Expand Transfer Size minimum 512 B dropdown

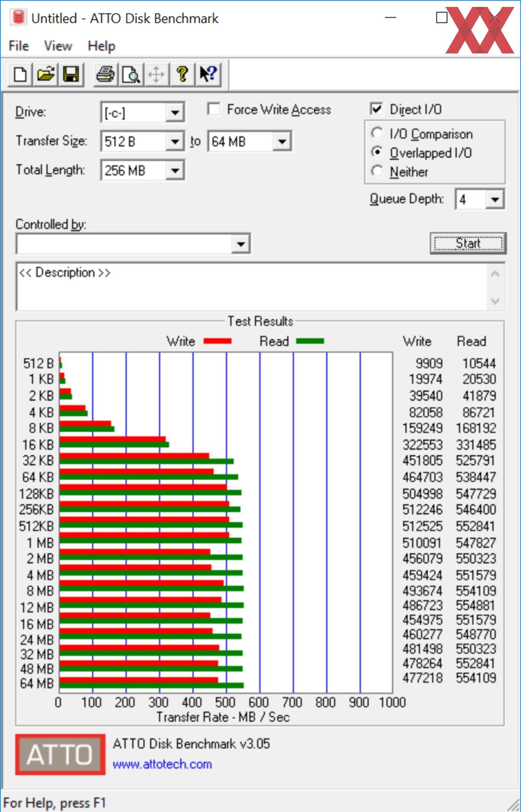(175, 142)
